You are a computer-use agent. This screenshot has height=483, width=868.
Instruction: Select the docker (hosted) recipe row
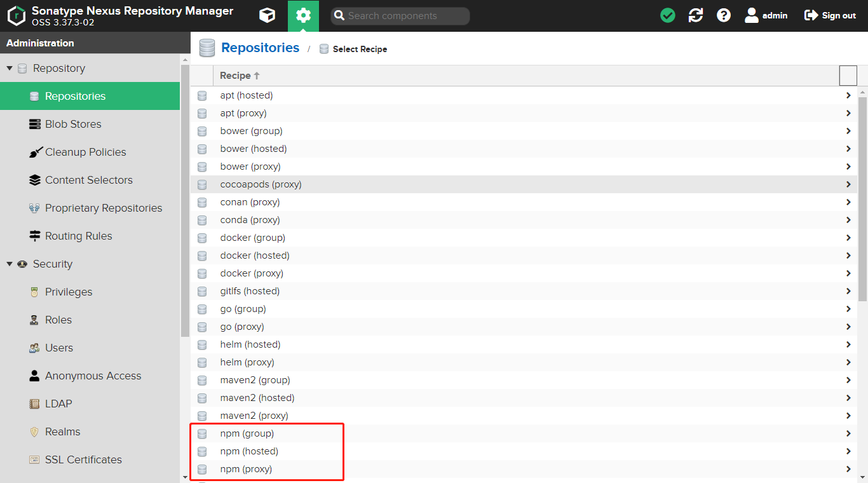(524, 255)
